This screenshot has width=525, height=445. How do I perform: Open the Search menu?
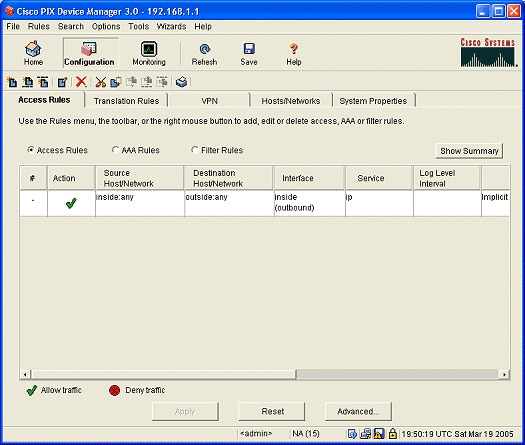[71, 26]
